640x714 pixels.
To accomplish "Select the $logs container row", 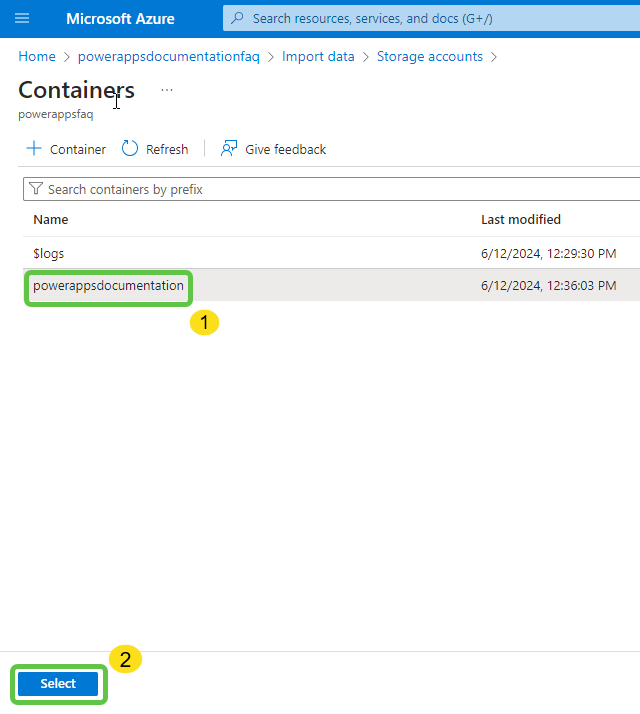I will click(x=49, y=254).
